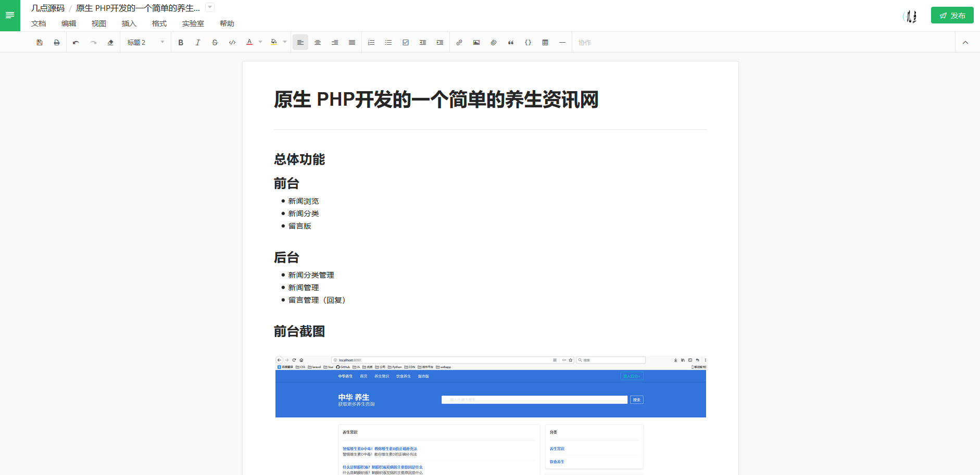Open the user avatar menu

910,16
